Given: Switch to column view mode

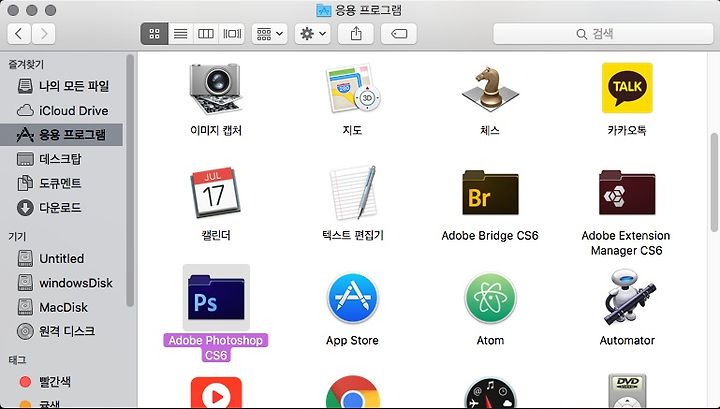Looking at the screenshot, I should (x=206, y=34).
